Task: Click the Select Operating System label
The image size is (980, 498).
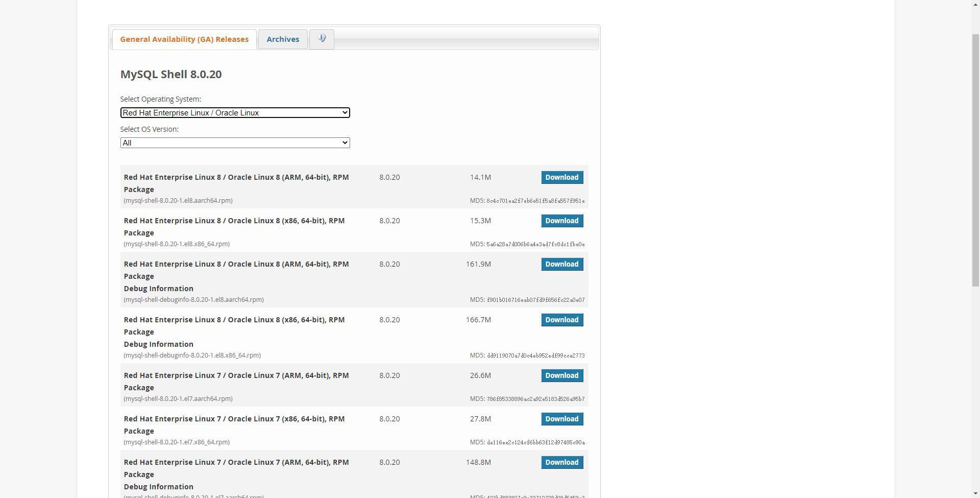Action: [161, 99]
